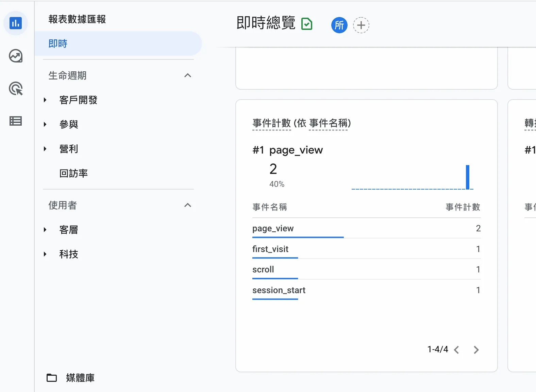The image size is (536, 392).
Task: Expand the 營利 tree arrow
Action: (45, 149)
